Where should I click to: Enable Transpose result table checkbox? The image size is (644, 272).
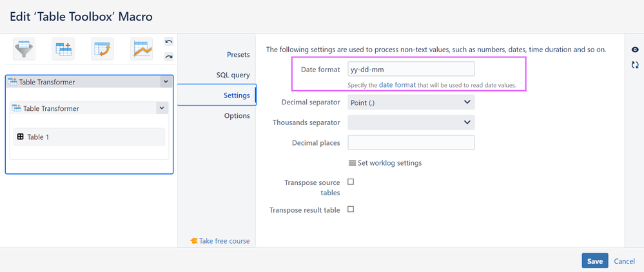click(351, 209)
